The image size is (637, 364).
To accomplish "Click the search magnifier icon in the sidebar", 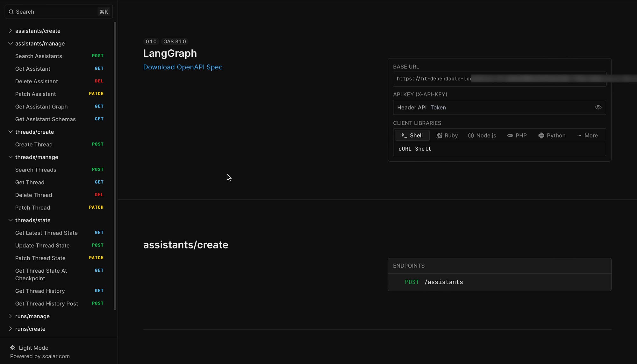I will (x=11, y=12).
